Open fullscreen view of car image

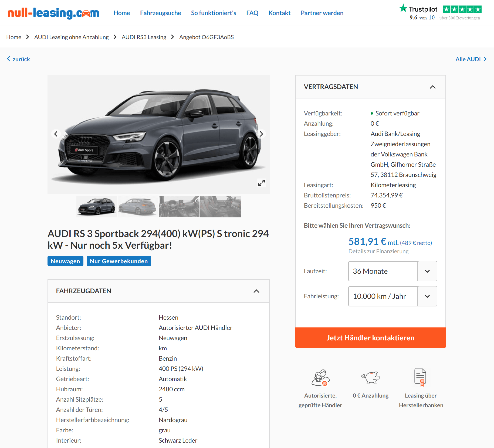pos(261,183)
